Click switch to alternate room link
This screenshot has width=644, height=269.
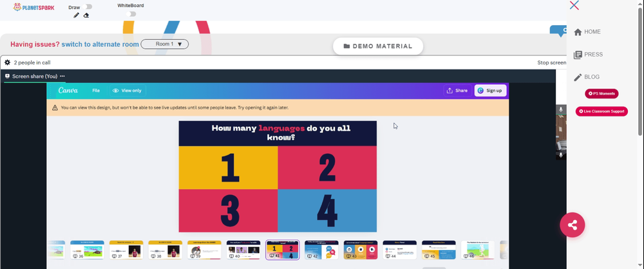[100, 44]
